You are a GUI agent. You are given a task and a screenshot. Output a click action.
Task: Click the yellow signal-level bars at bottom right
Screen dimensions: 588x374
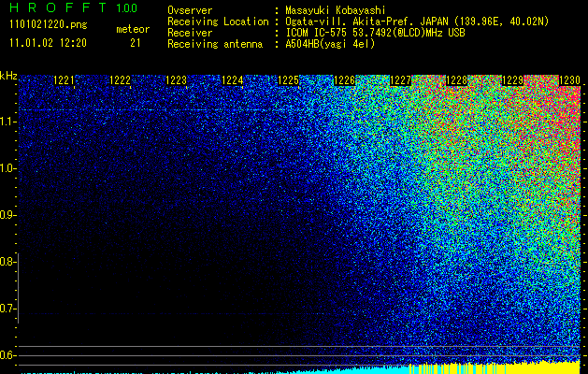click(495, 368)
